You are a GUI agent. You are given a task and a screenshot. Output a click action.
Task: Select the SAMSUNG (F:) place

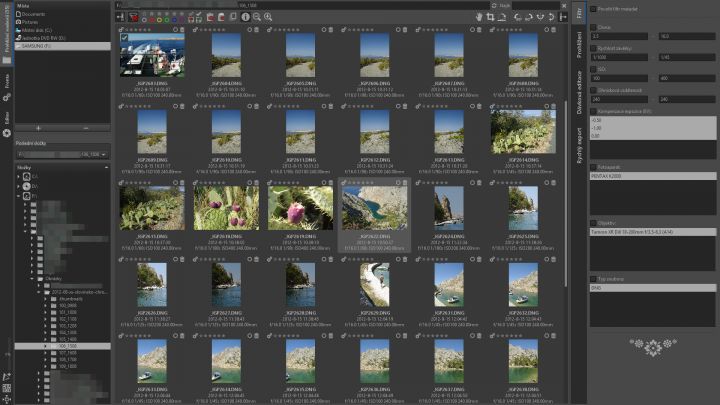pyautogui.click(x=62, y=46)
